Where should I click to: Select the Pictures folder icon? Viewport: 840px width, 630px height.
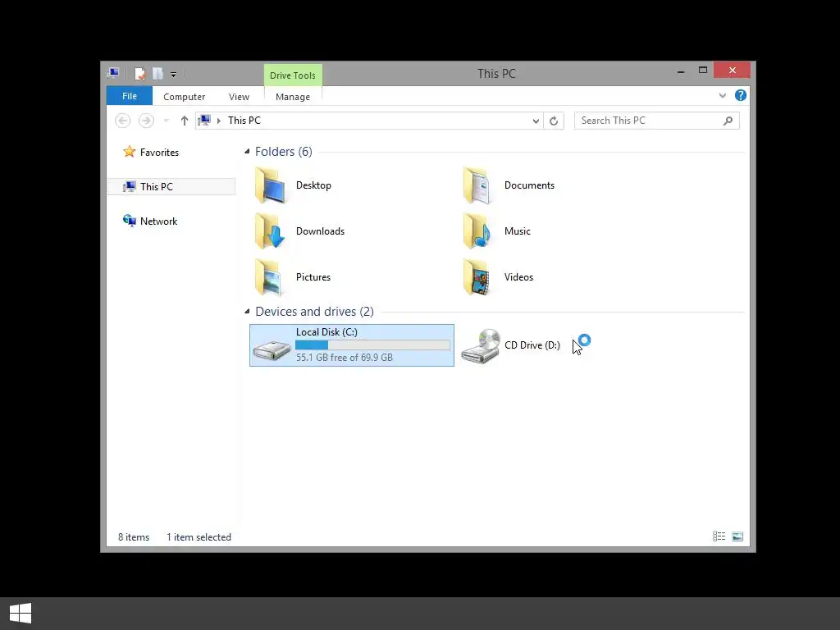pos(270,277)
